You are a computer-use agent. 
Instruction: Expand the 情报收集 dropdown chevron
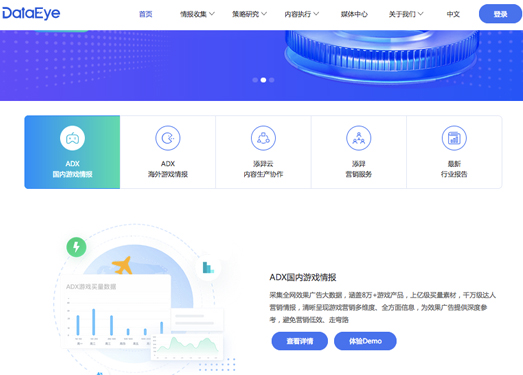pyautogui.click(x=212, y=14)
